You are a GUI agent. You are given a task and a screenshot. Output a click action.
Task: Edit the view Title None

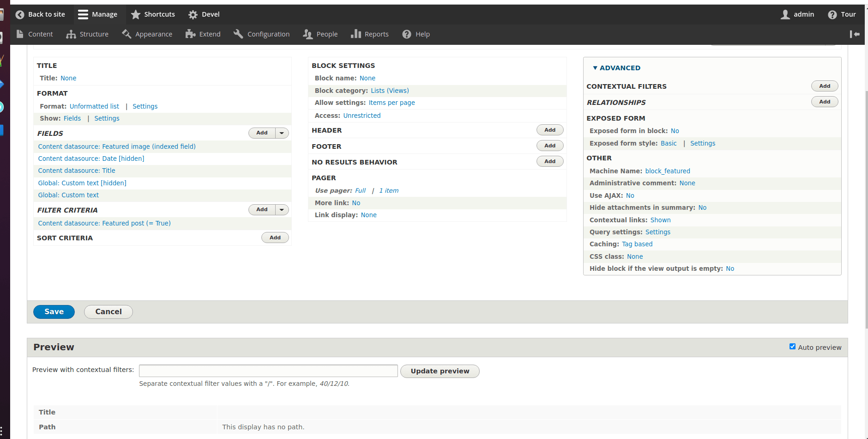tap(68, 78)
